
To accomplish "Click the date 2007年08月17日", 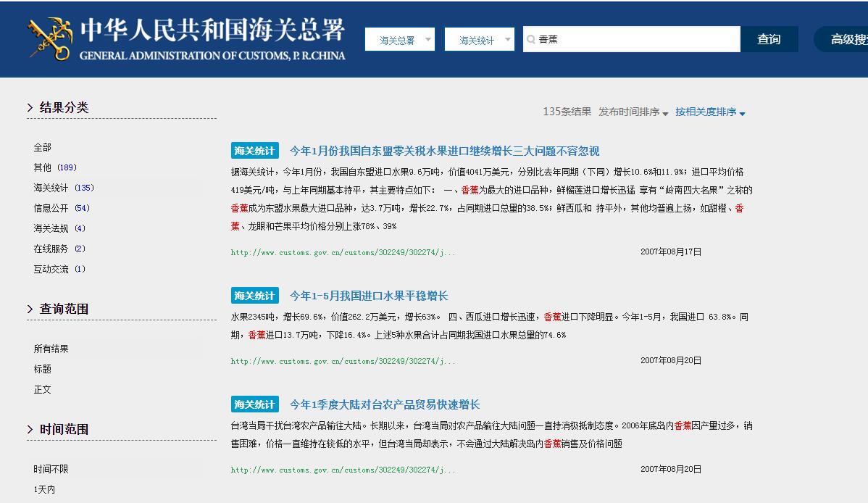I will pos(671,251).
